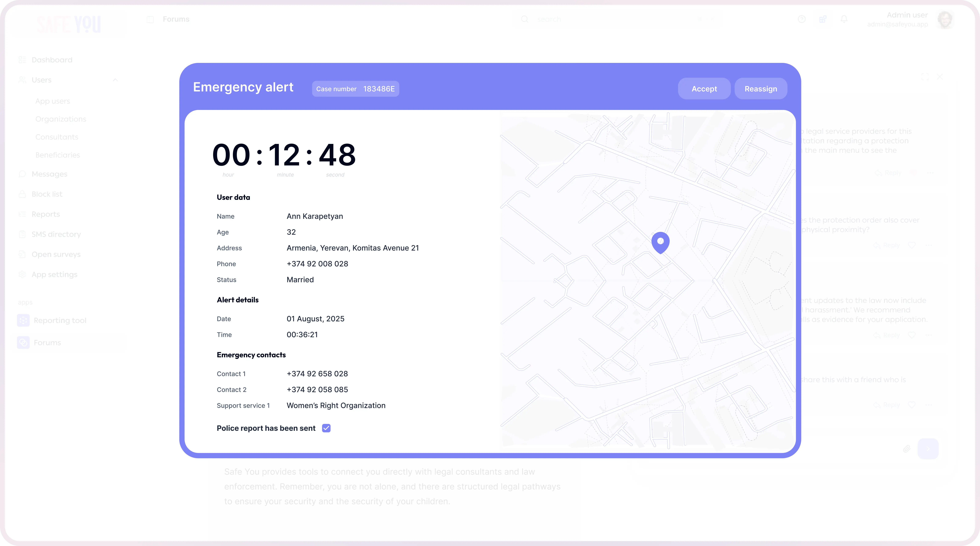Viewport: 980px width, 546px height.
Task: Reply to the protection order comment
Action: 886,245
